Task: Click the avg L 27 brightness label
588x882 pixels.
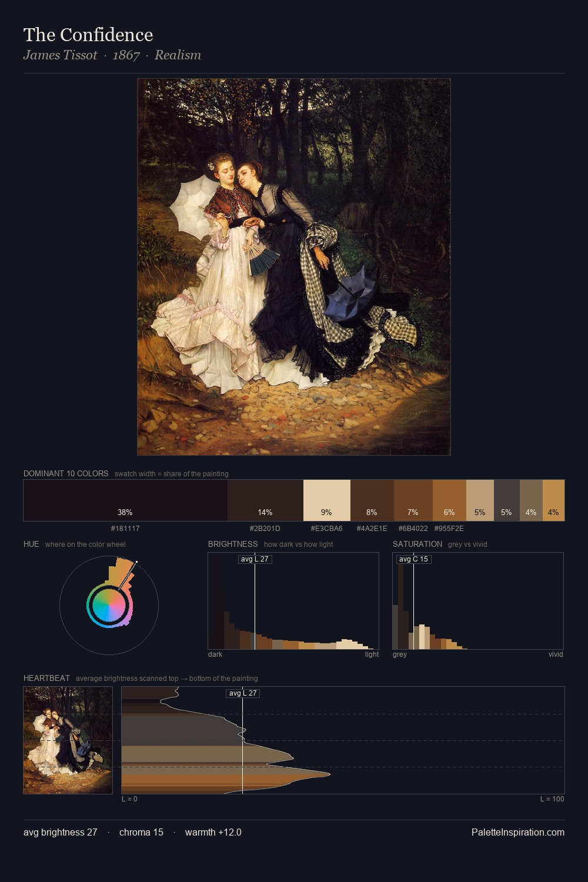Action: tap(255, 559)
